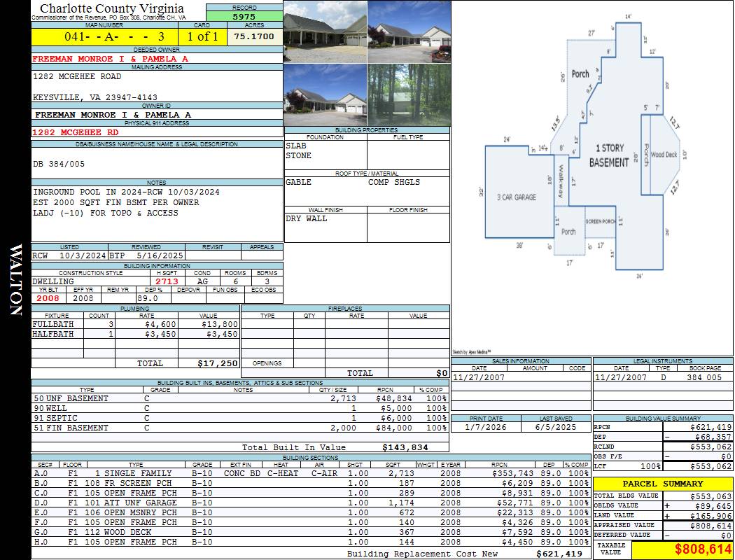Select the physical 911 address 1282 MCGEHEE RD
The width and height of the screenshot is (735, 560).
76,132
